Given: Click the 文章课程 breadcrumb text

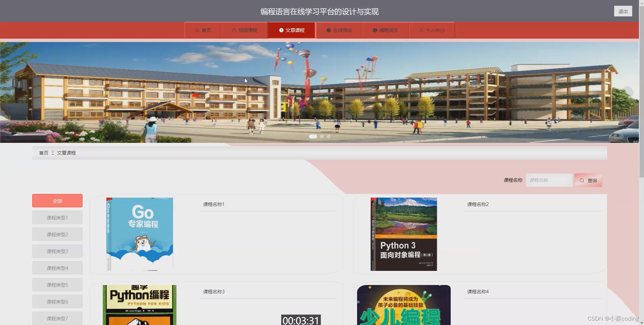Looking at the screenshot, I should coord(66,153).
